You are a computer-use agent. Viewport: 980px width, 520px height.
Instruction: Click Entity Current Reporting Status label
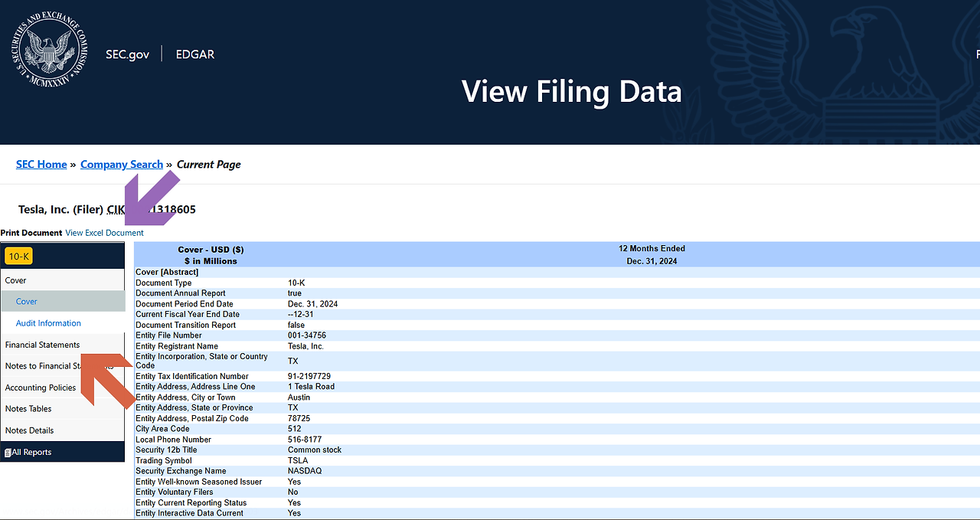coord(191,502)
